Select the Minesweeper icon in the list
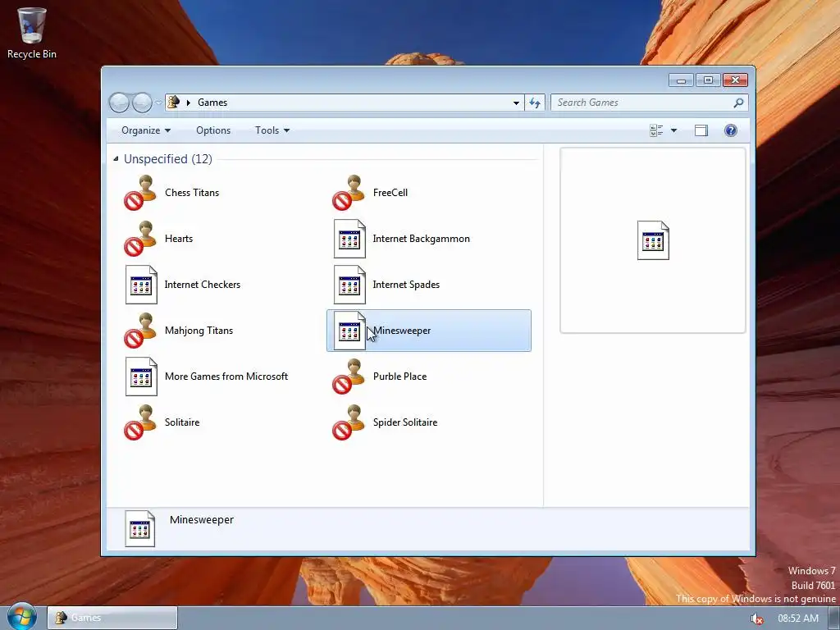The image size is (840, 630). pyautogui.click(x=349, y=331)
